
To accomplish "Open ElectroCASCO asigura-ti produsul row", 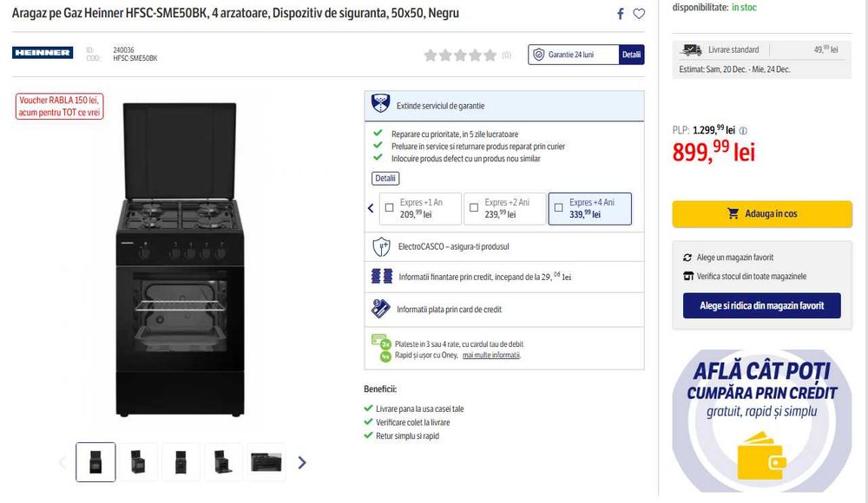I will tap(503, 247).
